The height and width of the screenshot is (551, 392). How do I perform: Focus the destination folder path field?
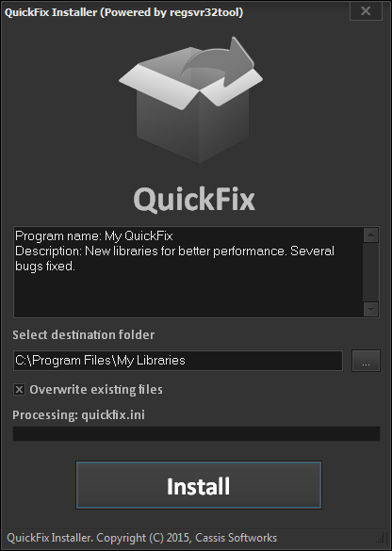tap(178, 361)
